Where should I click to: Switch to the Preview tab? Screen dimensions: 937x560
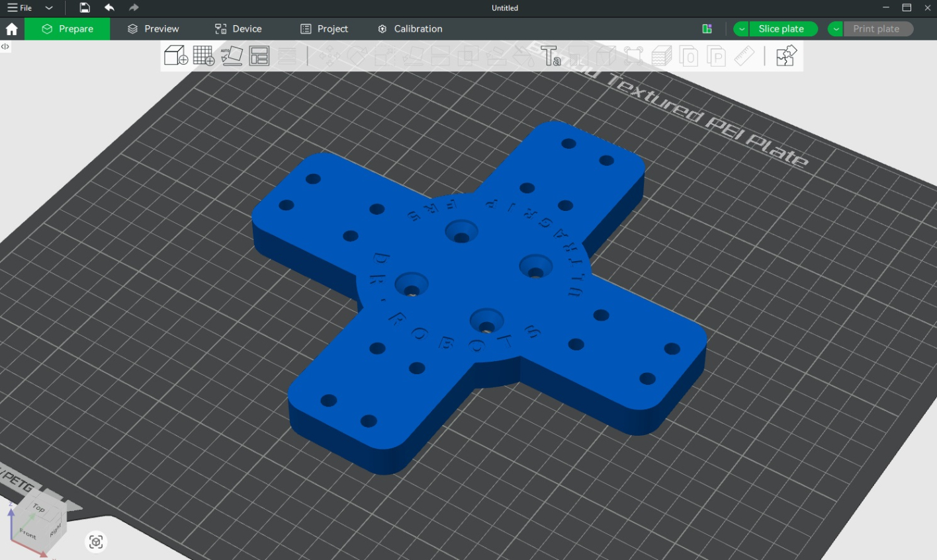(x=154, y=29)
